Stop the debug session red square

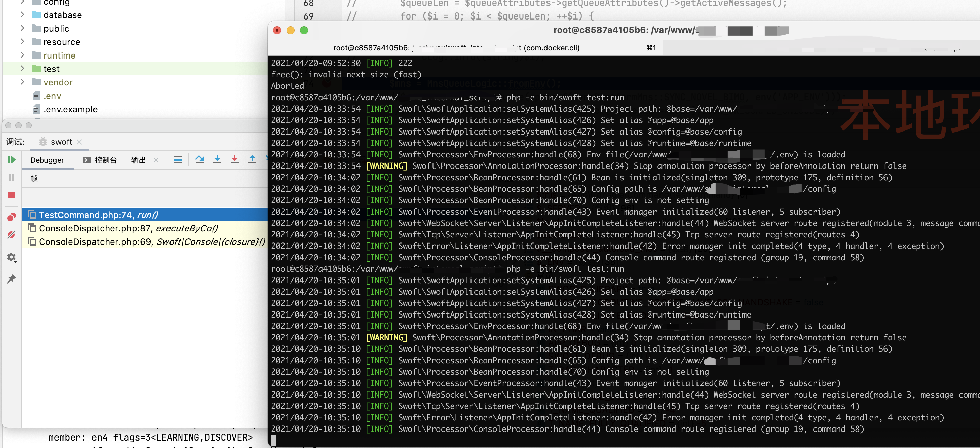click(11, 195)
